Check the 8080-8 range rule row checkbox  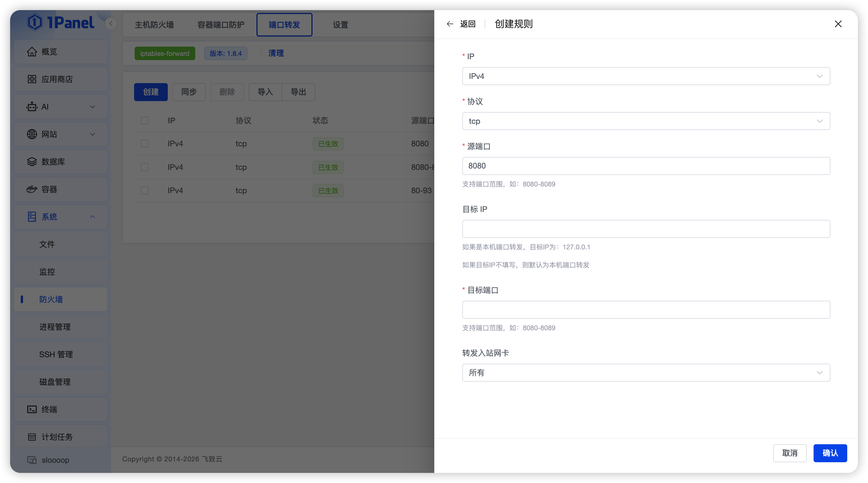[145, 167]
